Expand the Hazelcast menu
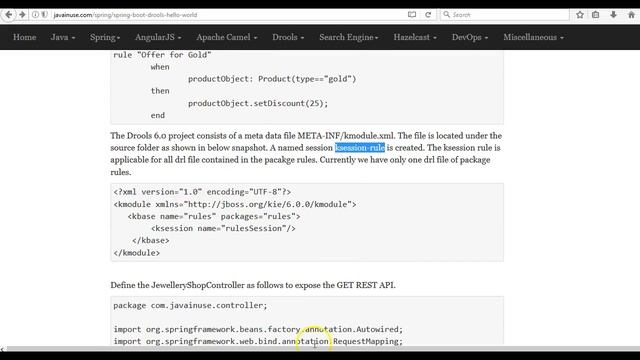The image size is (640, 360). [x=415, y=37]
